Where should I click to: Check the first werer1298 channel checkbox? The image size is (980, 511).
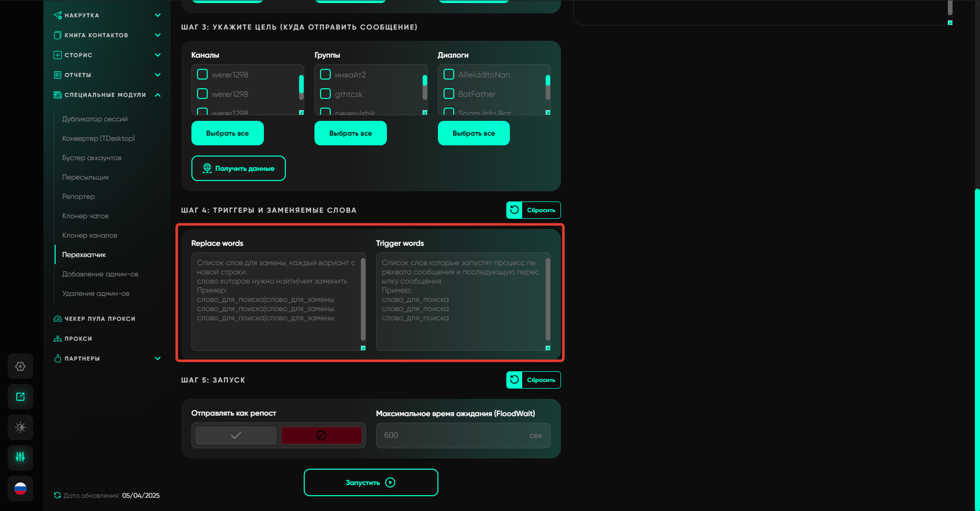coord(203,74)
